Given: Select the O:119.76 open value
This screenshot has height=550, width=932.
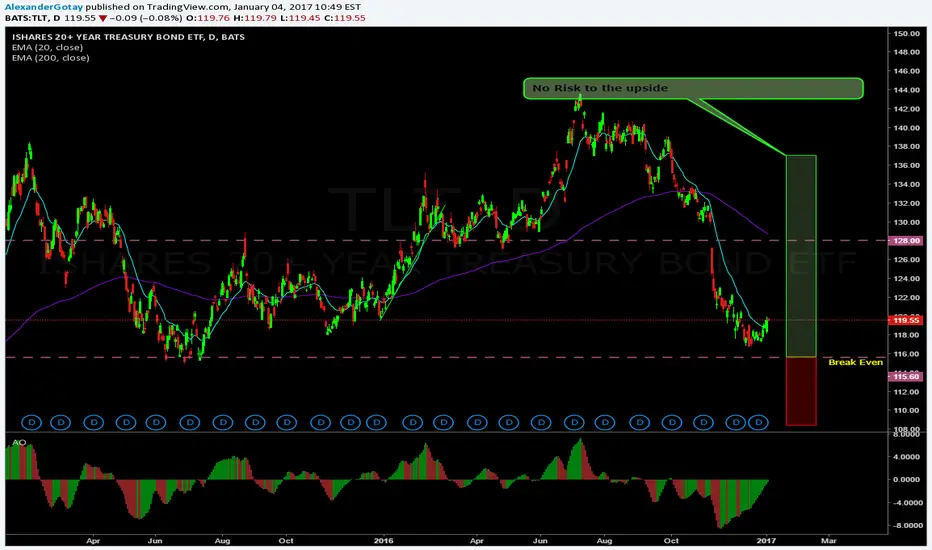Looking at the screenshot, I should (207, 18).
